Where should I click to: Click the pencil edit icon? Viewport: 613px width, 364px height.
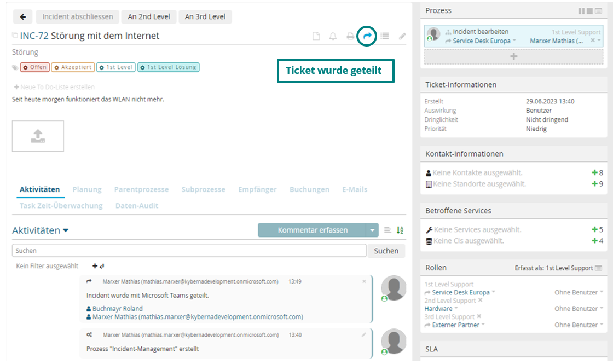pyautogui.click(x=402, y=36)
